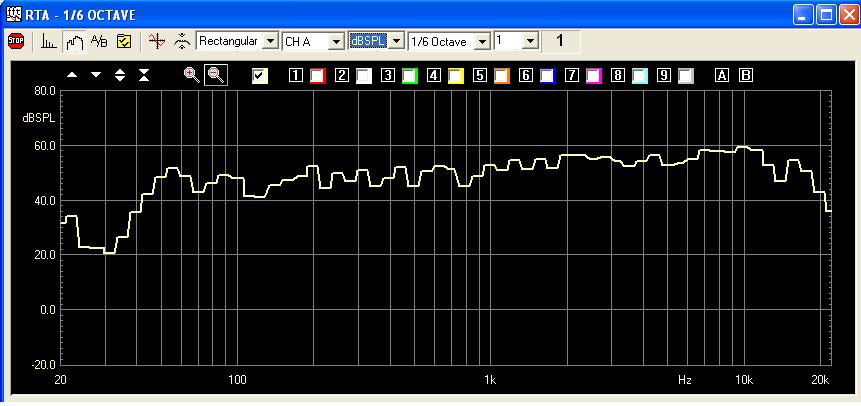Open the dBSPL units dropdown
Viewport: 861px width, 406px height.
click(396, 41)
